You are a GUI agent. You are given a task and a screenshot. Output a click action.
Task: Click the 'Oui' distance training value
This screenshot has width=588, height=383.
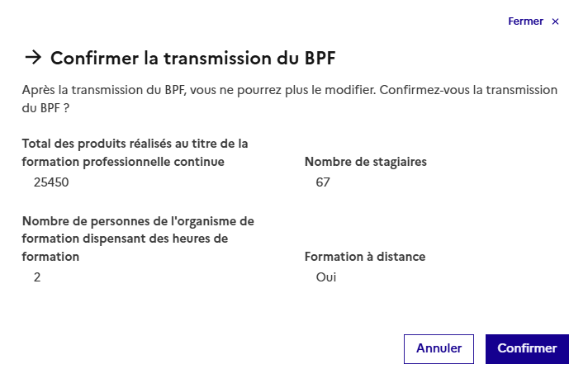coord(326,277)
